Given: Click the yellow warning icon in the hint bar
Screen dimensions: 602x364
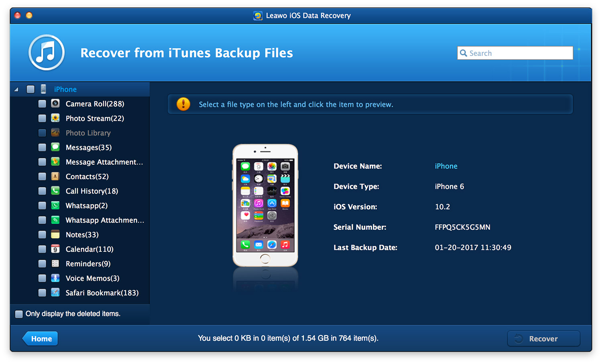Looking at the screenshot, I should click(x=183, y=104).
